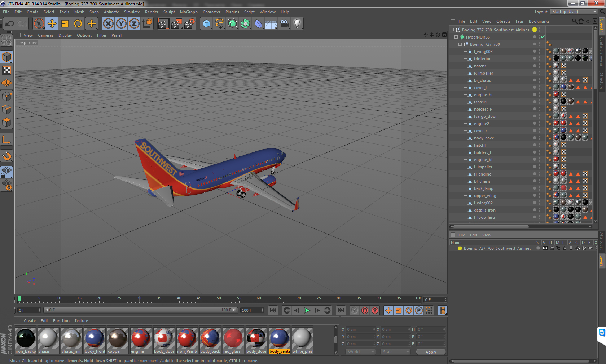
Task: Open viewport Cameras menu
Action: 45,35
